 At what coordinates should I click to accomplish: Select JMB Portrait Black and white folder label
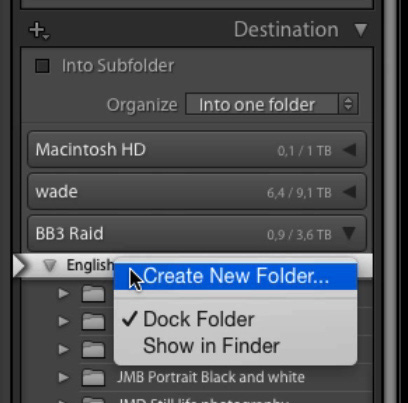click(x=211, y=377)
